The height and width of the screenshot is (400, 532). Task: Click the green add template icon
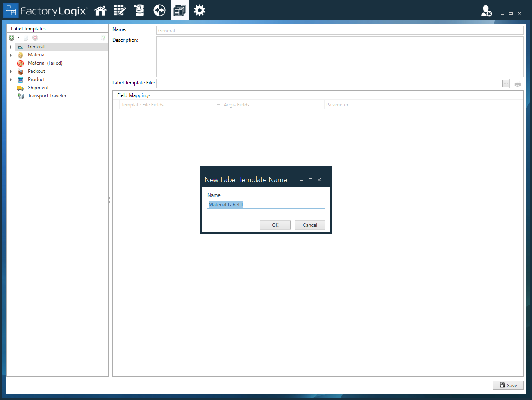click(11, 37)
